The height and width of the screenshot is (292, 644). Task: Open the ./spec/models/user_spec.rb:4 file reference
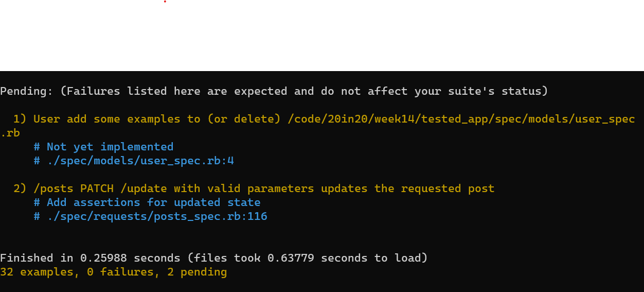coord(134,161)
